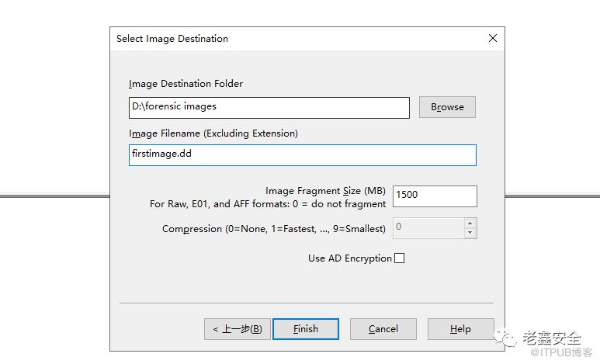Click the Compression level value box
This screenshot has width=600, height=364.
pos(428,227)
